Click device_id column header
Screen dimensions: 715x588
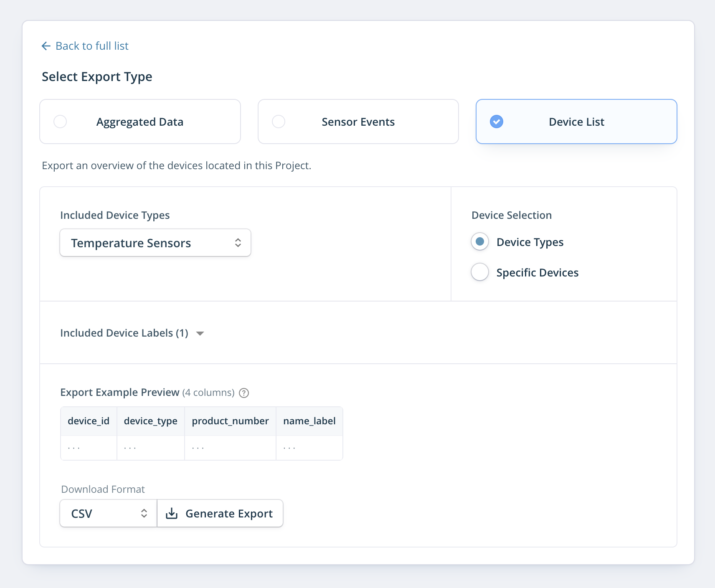89,421
